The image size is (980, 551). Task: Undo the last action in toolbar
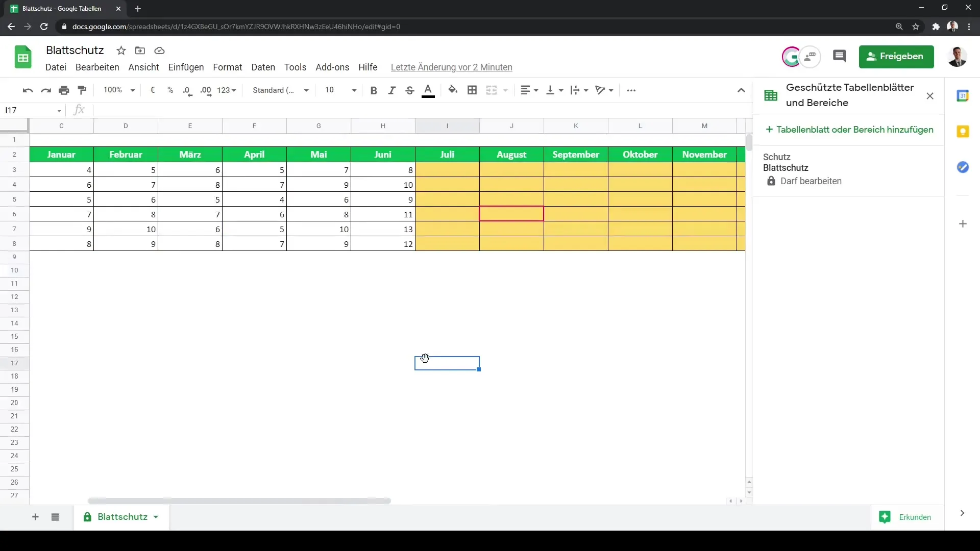coord(28,90)
